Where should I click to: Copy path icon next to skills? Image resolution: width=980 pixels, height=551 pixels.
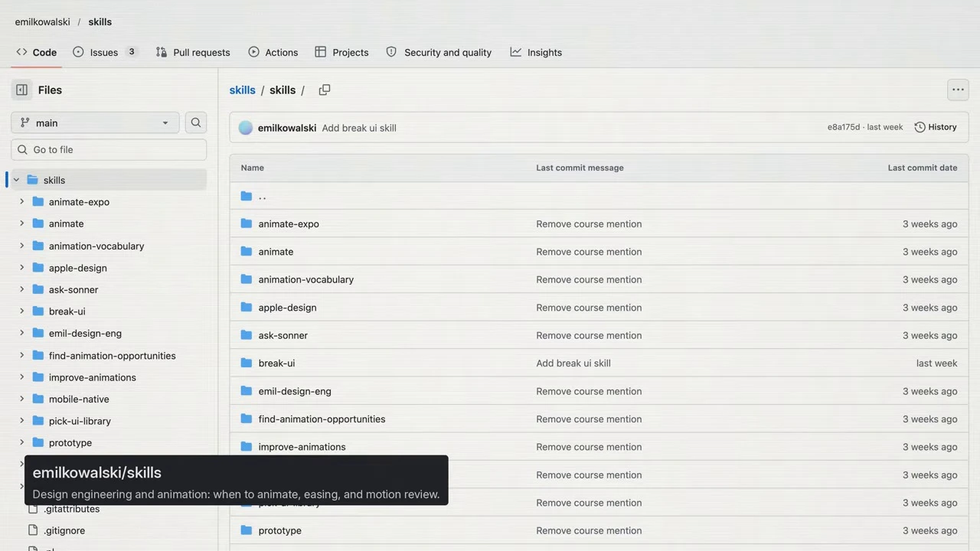click(x=325, y=90)
